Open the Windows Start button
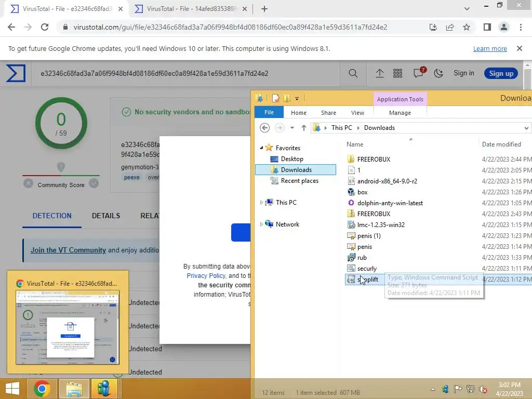532x399 pixels. coord(12,389)
